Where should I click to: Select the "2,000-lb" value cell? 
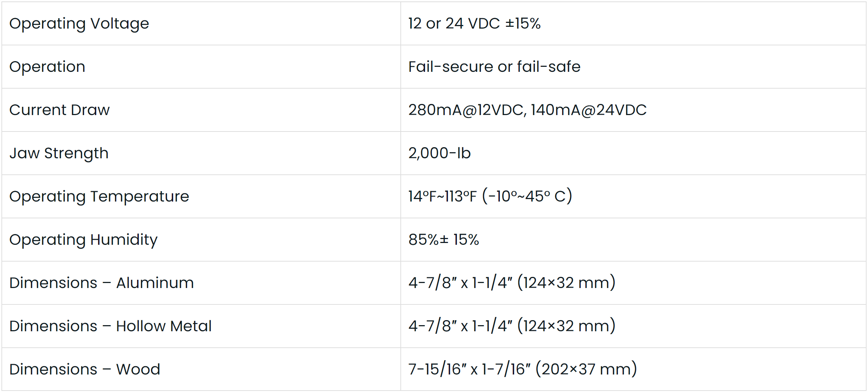click(439, 153)
